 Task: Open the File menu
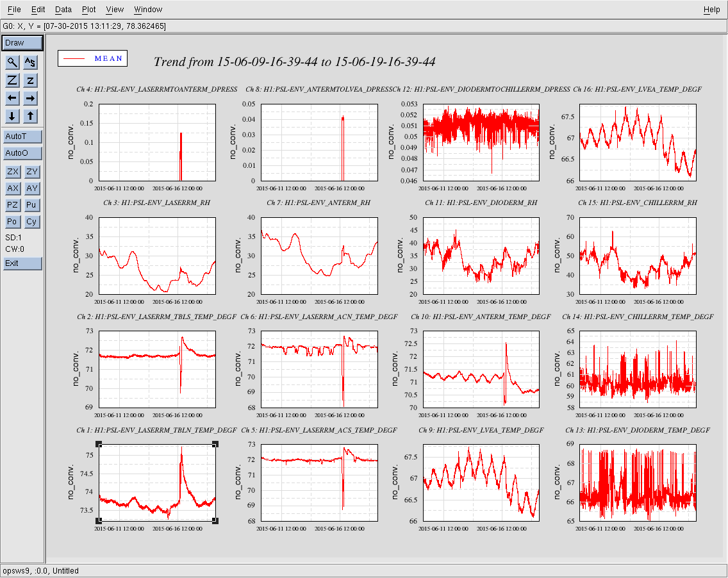(x=14, y=10)
